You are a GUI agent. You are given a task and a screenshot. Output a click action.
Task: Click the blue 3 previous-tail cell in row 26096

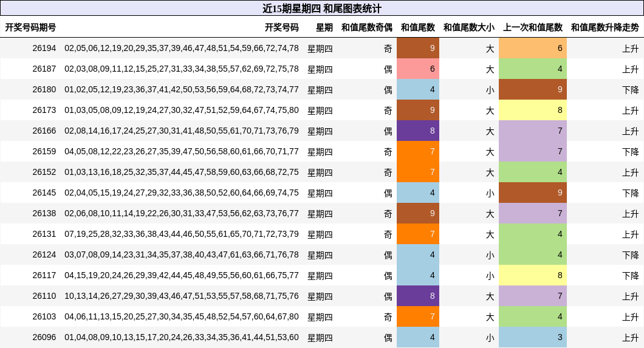point(533,337)
